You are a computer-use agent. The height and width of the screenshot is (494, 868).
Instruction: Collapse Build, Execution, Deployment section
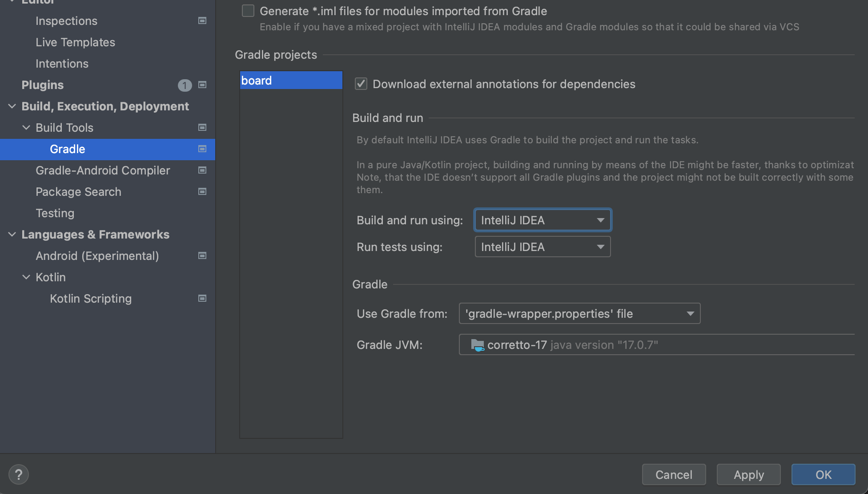click(x=12, y=106)
